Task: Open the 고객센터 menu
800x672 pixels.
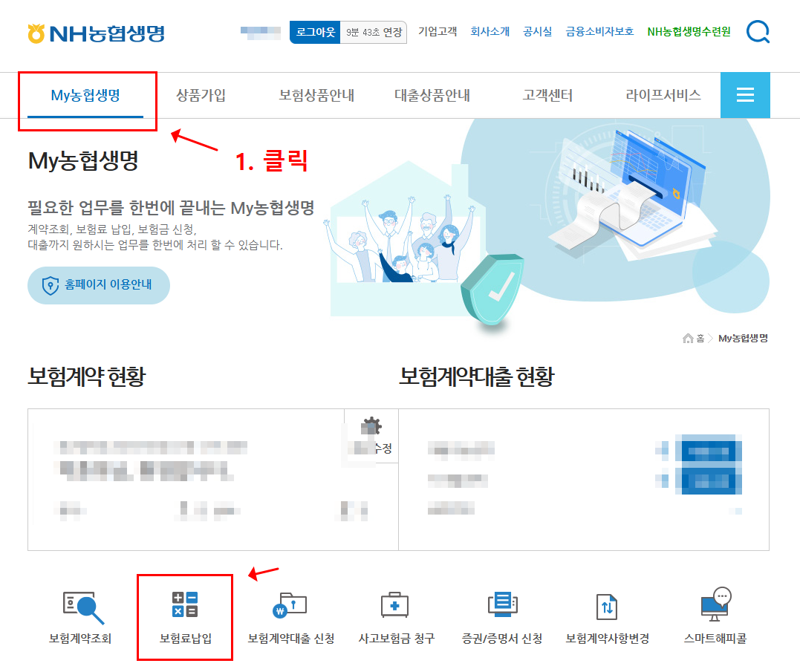Action: pyautogui.click(x=547, y=95)
